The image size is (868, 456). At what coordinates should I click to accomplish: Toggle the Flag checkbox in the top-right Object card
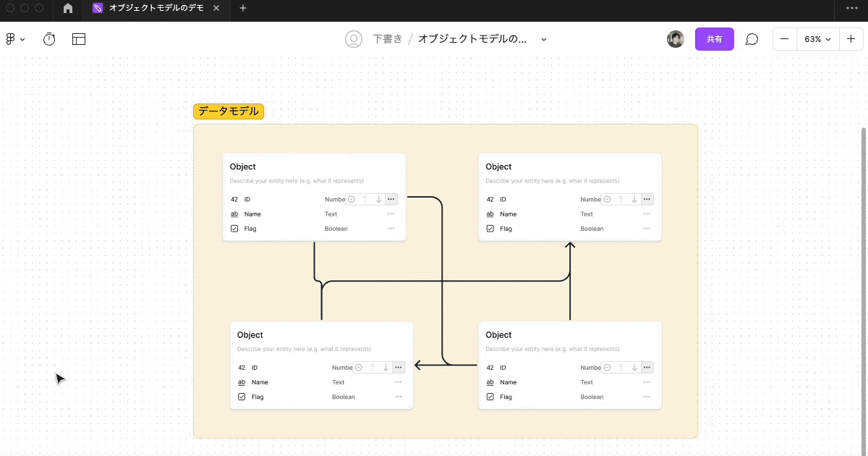(490, 228)
